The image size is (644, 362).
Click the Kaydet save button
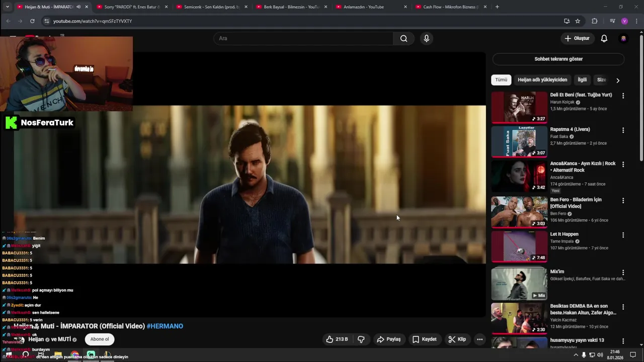click(x=424, y=339)
